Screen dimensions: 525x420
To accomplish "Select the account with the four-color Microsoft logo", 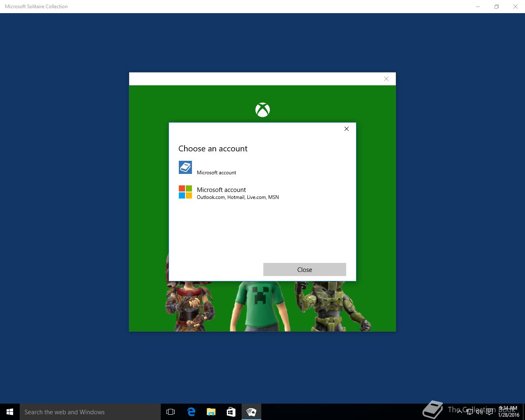I will coord(262,192).
